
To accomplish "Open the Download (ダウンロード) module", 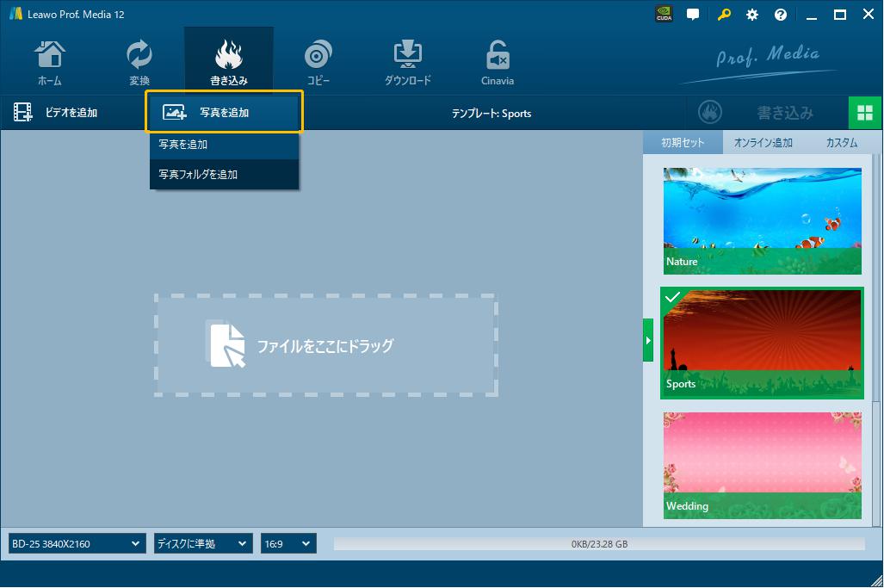I will click(x=407, y=63).
